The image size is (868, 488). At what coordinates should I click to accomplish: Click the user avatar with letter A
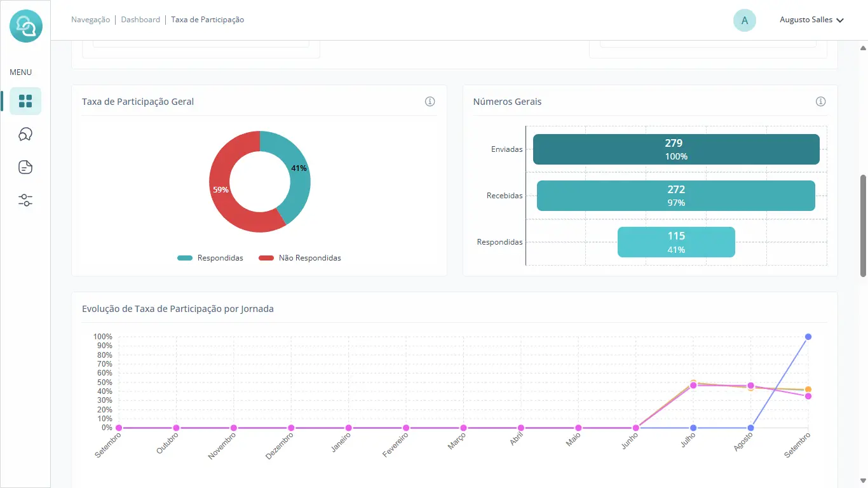point(744,20)
